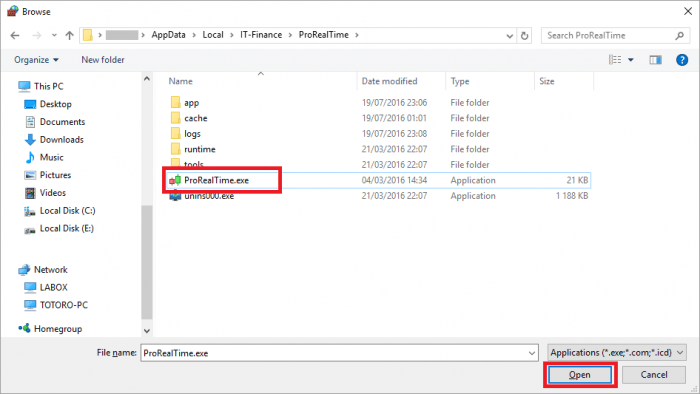
Task: Click IT-Finance in address breadcrumb
Action: tap(261, 35)
